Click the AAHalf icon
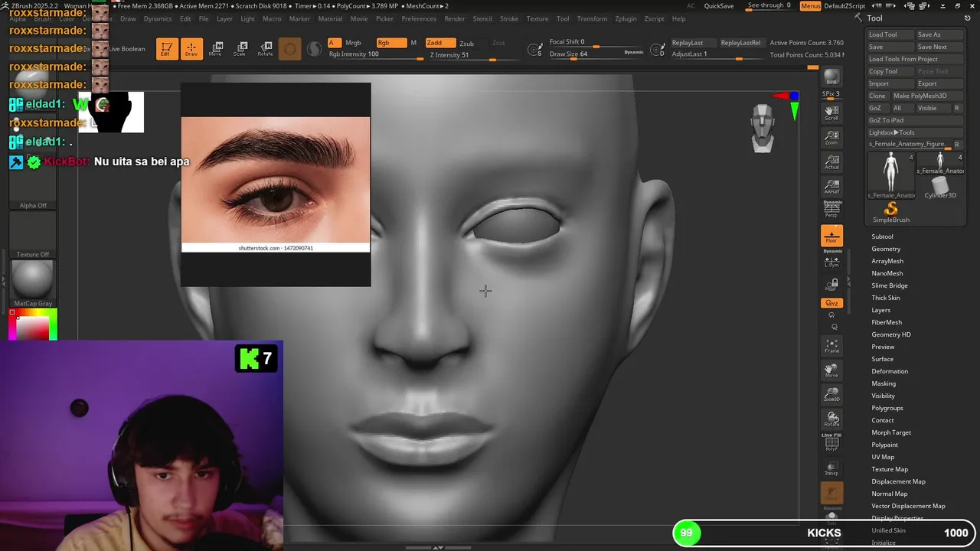 pos(831,187)
